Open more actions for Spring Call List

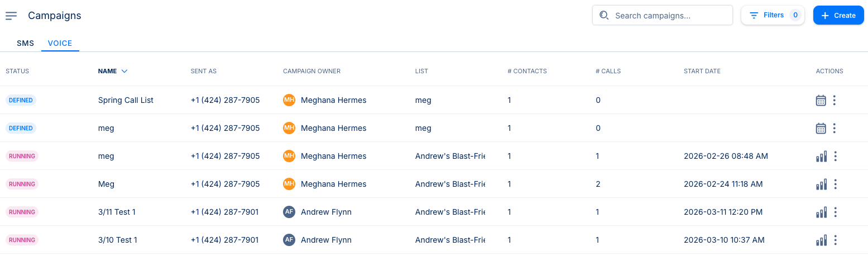(x=835, y=101)
